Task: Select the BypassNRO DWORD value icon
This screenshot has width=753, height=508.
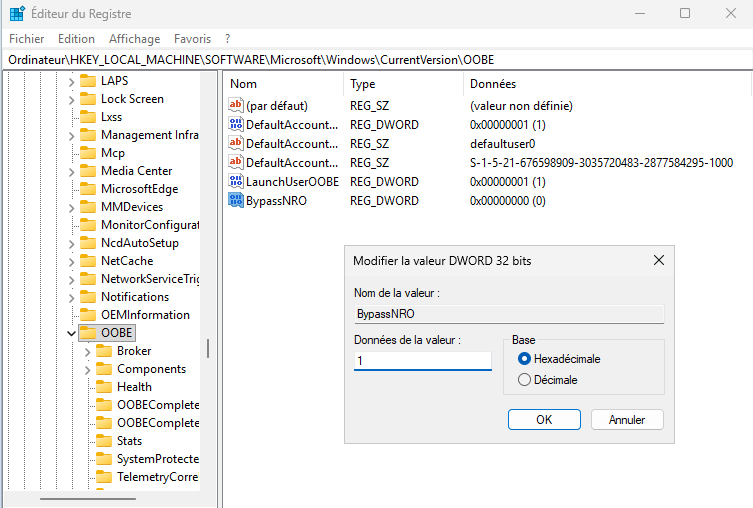Action: (236, 201)
